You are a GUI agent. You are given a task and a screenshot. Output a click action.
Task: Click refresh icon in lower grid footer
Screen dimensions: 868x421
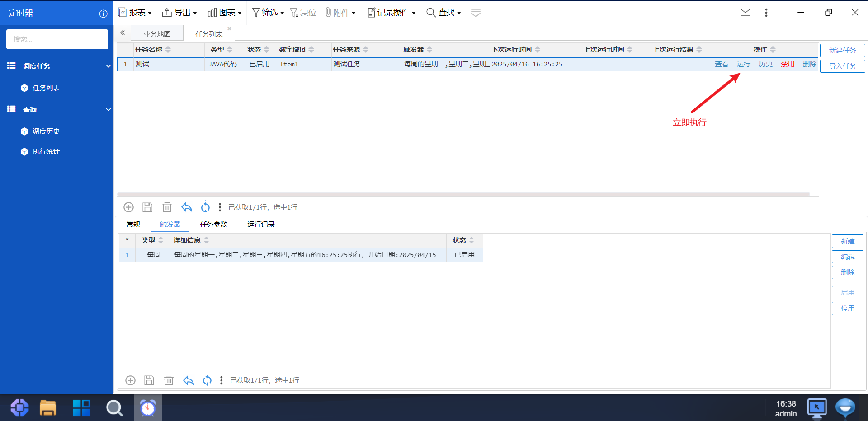(207, 380)
